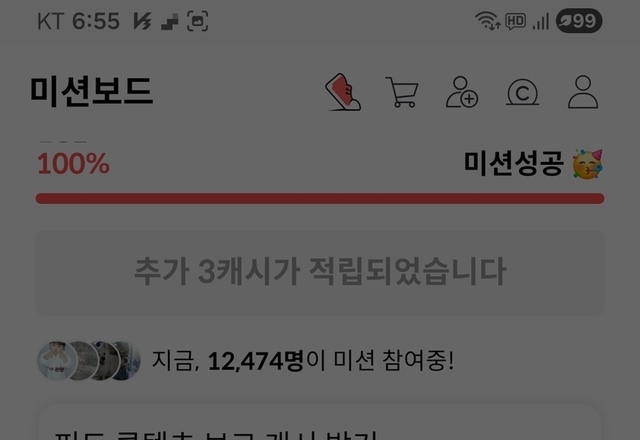Image resolution: width=640 pixels, height=440 pixels.
Task: Tap the screenshot capture status icon
Action: 198,21
